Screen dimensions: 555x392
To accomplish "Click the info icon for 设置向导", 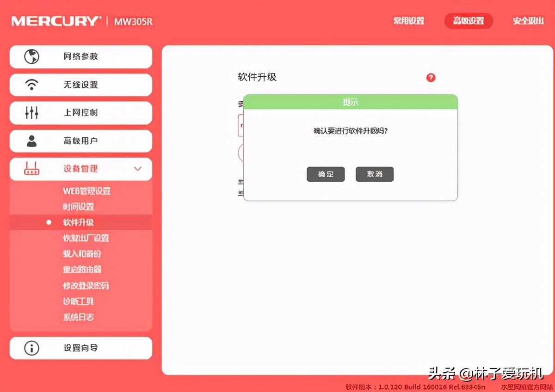I will click(x=32, y=348).
